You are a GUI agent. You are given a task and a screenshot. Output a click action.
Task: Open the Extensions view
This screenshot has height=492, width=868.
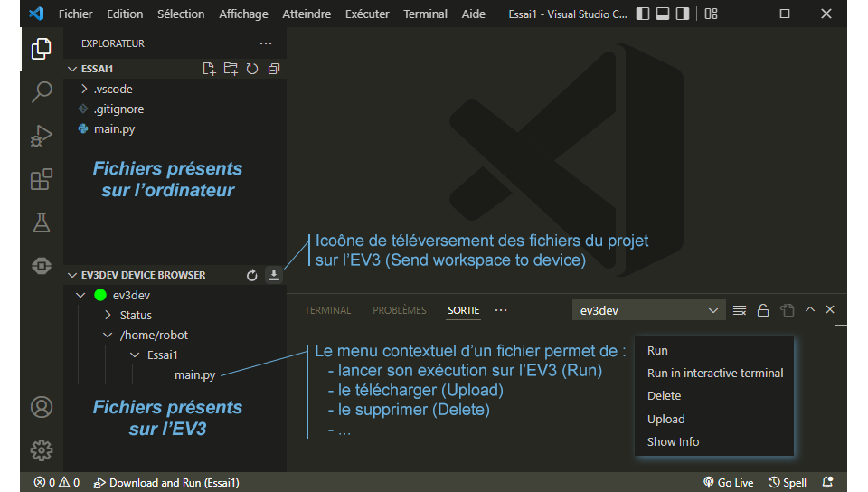[42, 179]
